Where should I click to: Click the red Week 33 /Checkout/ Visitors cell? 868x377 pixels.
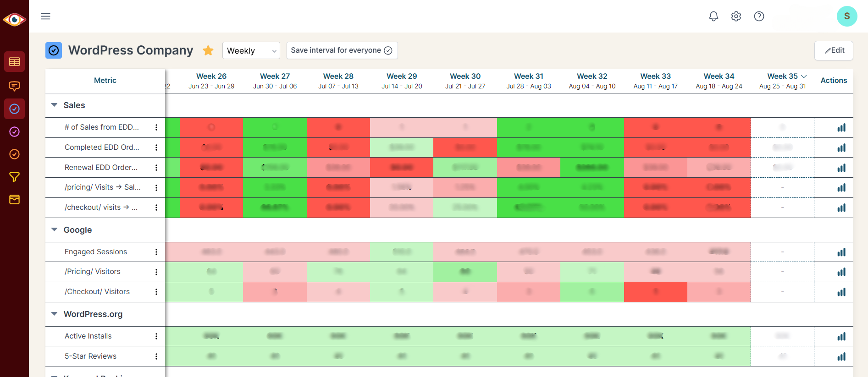655,292
